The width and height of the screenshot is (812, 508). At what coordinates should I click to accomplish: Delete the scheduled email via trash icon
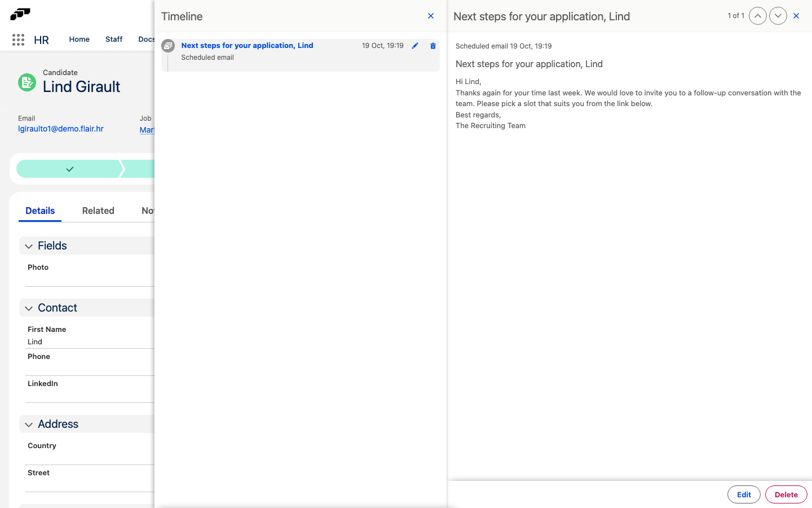click(433, 46)
